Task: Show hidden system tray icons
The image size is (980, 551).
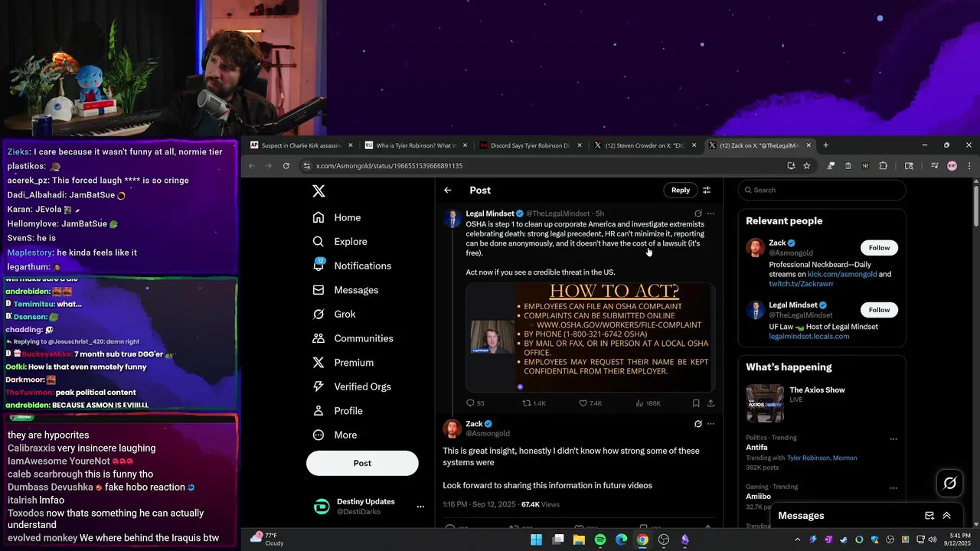Action: tap(798, 540)
